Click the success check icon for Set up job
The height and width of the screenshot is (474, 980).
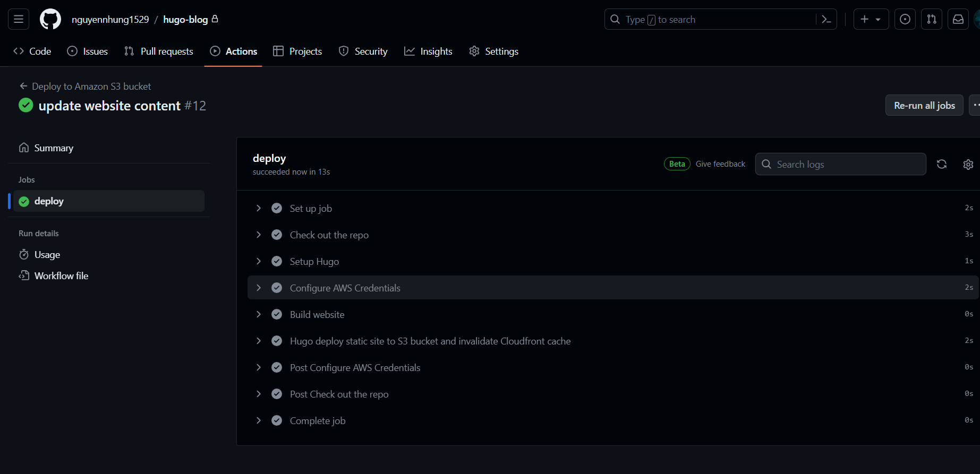(277, 208)
